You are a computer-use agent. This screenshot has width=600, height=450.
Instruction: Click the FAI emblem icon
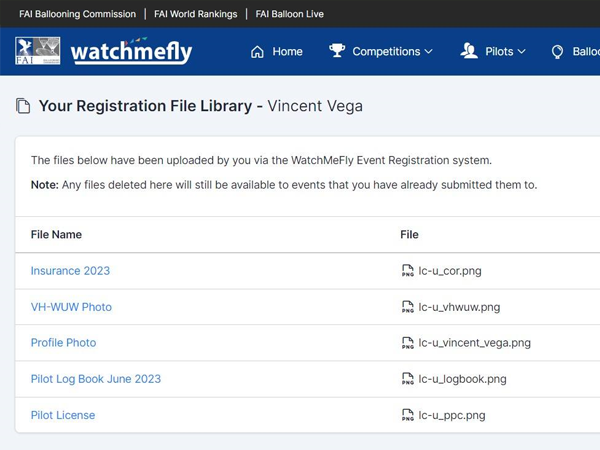[38, 51]
